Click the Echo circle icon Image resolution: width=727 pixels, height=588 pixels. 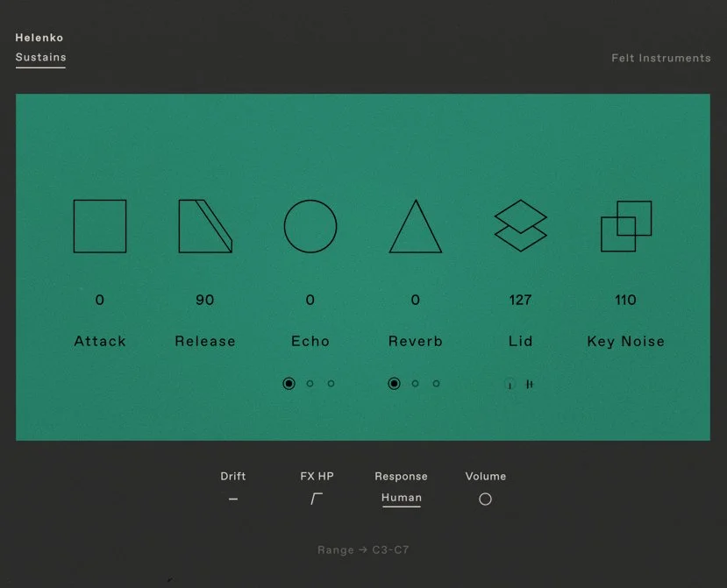(x=310, y=226)
